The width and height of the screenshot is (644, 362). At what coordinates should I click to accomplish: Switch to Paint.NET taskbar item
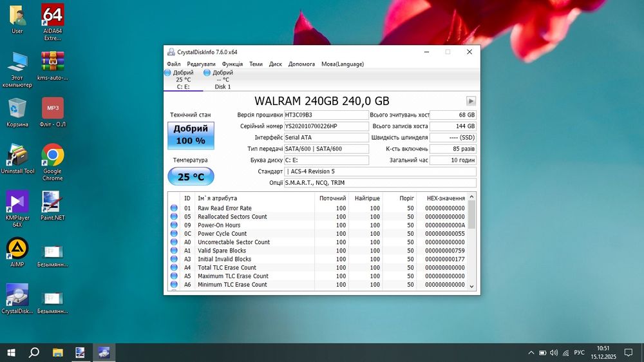80,352
